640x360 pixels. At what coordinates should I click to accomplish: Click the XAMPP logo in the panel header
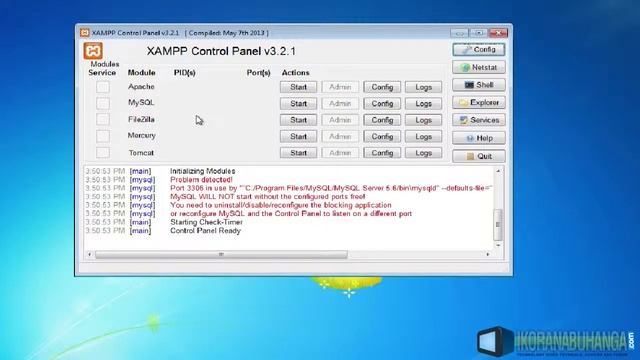pos(93,51)
